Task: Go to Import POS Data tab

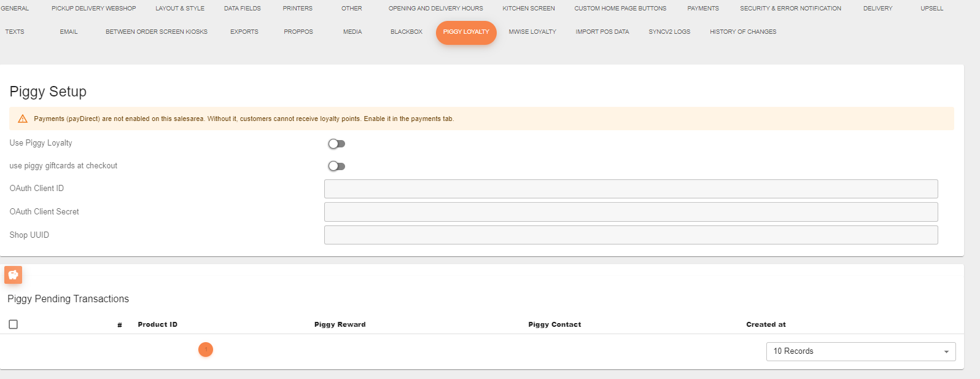Action: point(602,32)
